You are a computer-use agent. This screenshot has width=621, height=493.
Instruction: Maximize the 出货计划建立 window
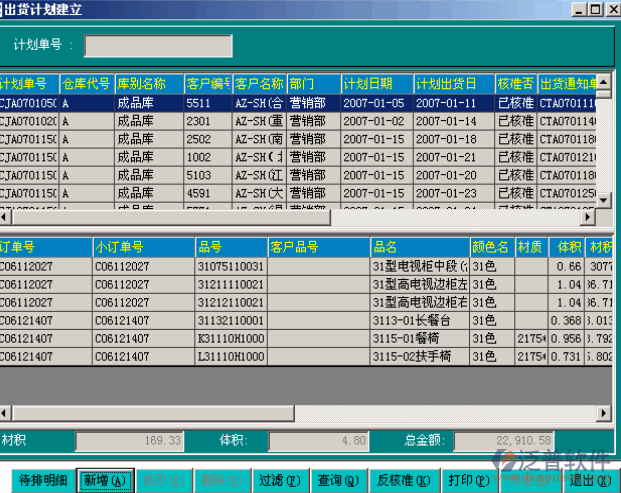596,8
